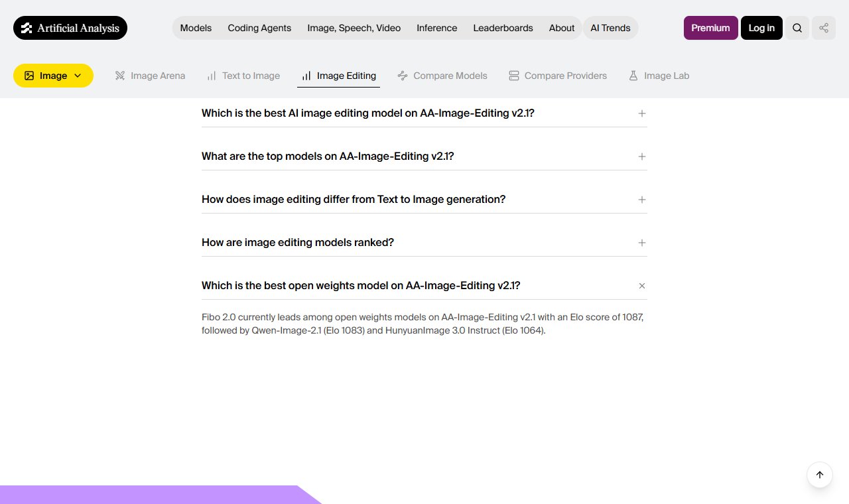This screenshot has height=504, width=849.
Task: Open the Coding Agents menu
Action: (x=259, y=28)
